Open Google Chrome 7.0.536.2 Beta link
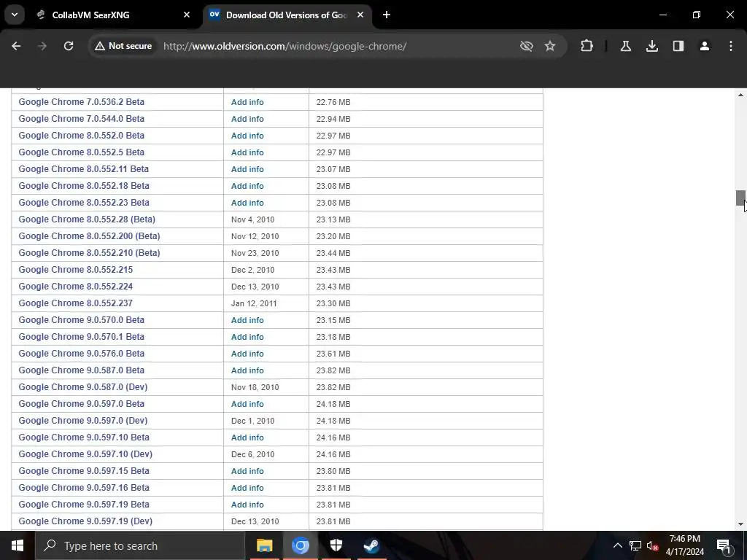The height and width of the screenshot is (560, 747). (82, 102)
